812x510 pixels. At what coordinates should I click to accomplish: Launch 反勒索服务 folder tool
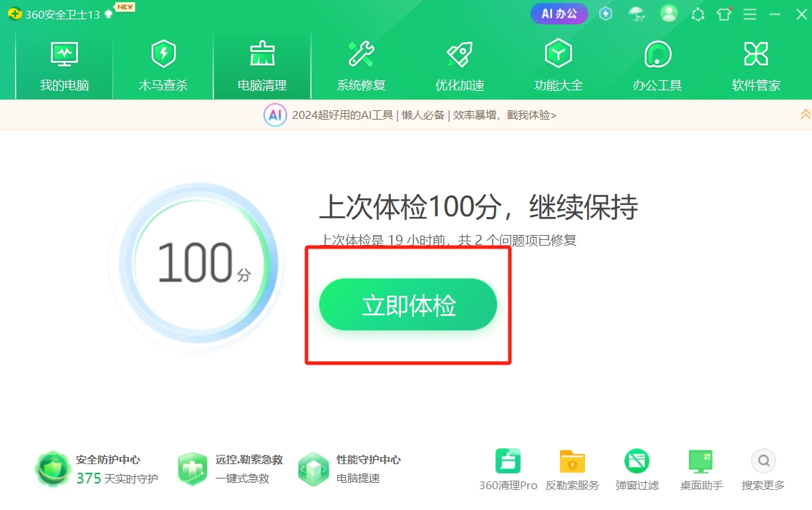572,470
